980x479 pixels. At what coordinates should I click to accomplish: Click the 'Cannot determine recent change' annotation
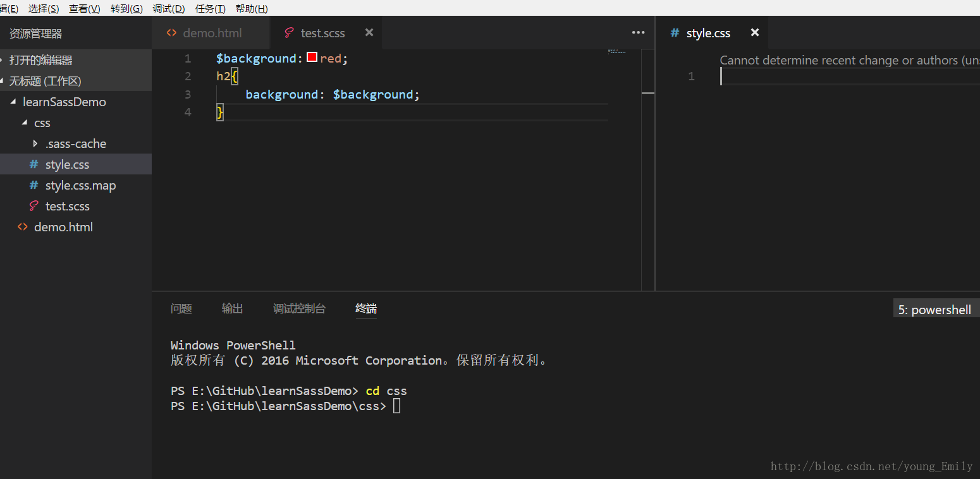[x=850, y=60]
